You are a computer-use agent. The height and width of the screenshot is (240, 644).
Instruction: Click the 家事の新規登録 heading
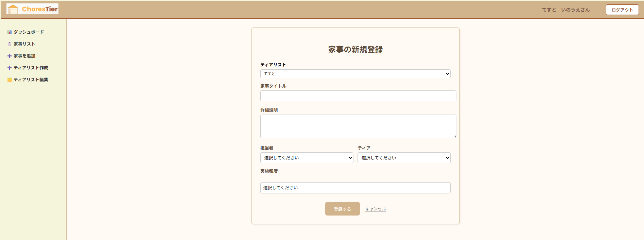pyautogui.click(x=355, y=50)
